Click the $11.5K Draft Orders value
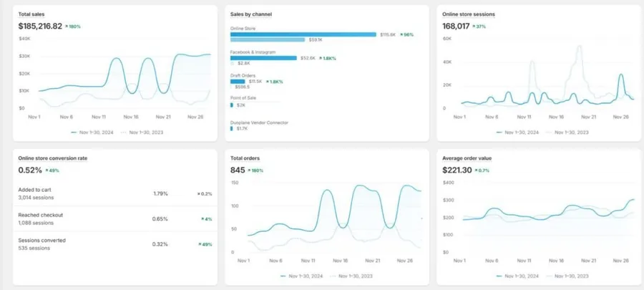This screenshot has width=644, height=290. (x=255, y=82)
